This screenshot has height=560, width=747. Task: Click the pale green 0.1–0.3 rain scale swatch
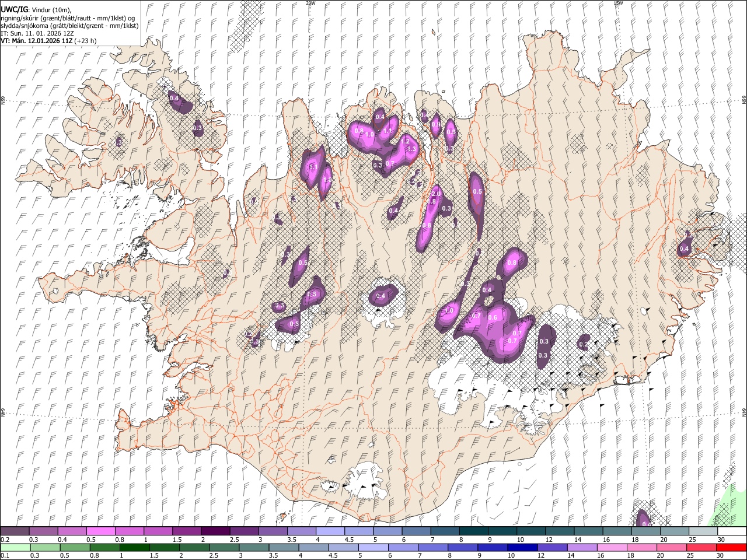[x=15, y=547]
